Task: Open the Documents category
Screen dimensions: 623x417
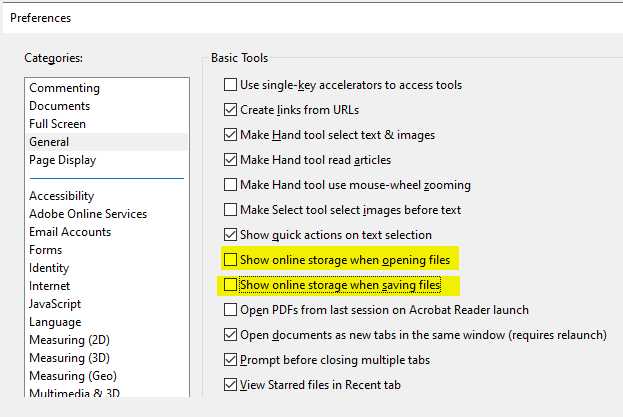Action: point(59,106)
